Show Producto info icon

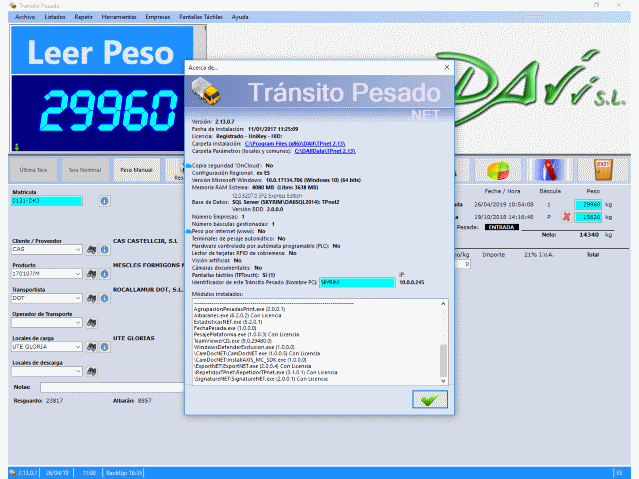pos(105,274)
